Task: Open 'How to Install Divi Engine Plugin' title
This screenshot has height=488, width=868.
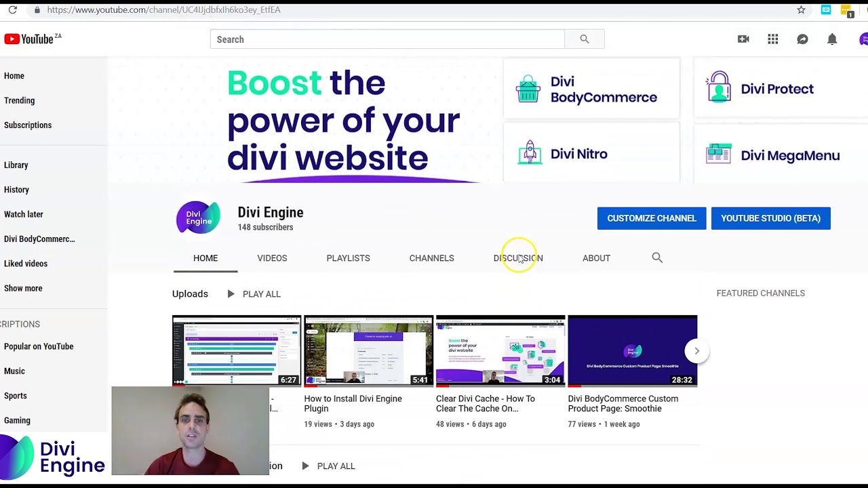Action: [x=353, y=403]
